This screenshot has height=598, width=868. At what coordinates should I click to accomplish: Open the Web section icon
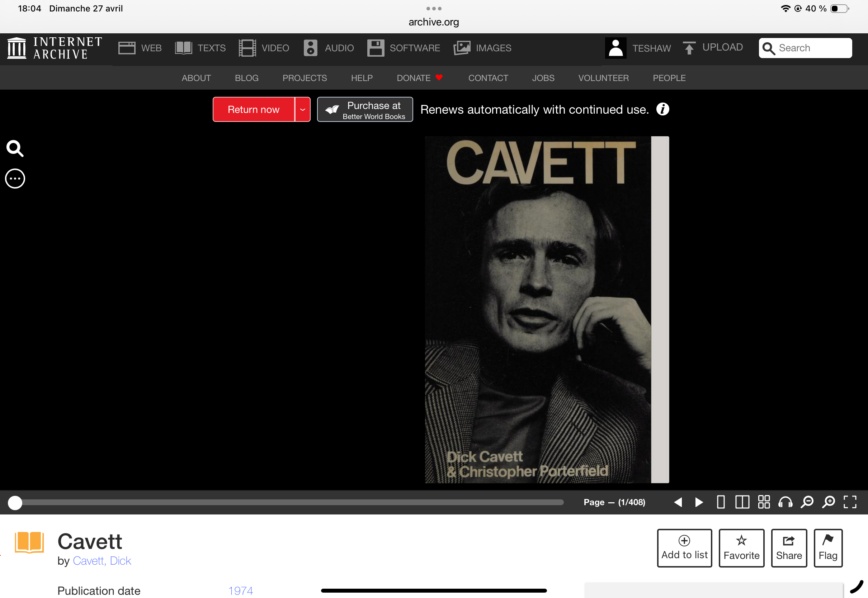pyautogui.click(x=127, y=48)
